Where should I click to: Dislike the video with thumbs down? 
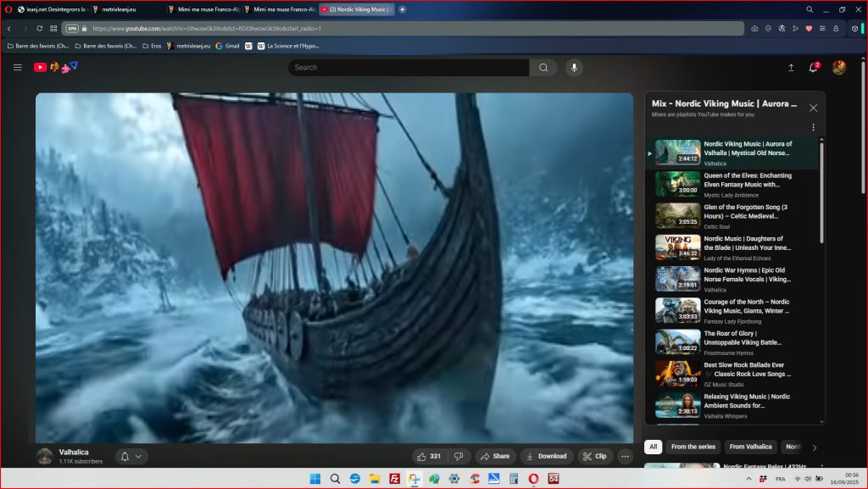459,456
